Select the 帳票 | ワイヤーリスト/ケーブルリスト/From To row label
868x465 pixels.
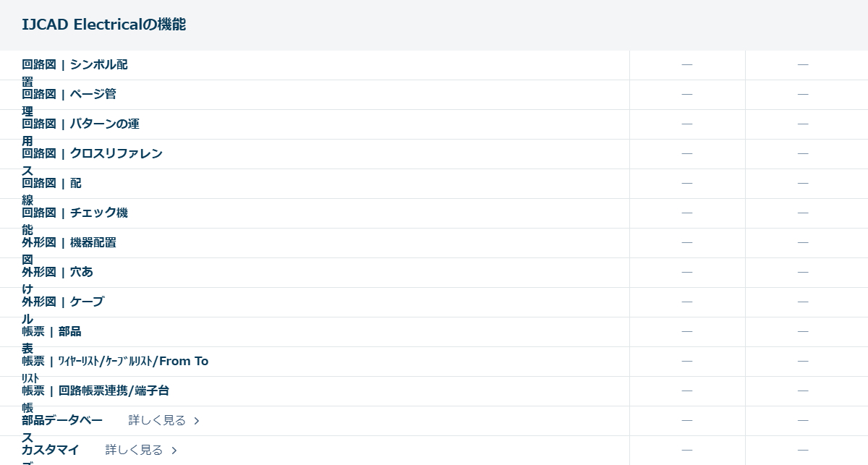click(115, 362)
